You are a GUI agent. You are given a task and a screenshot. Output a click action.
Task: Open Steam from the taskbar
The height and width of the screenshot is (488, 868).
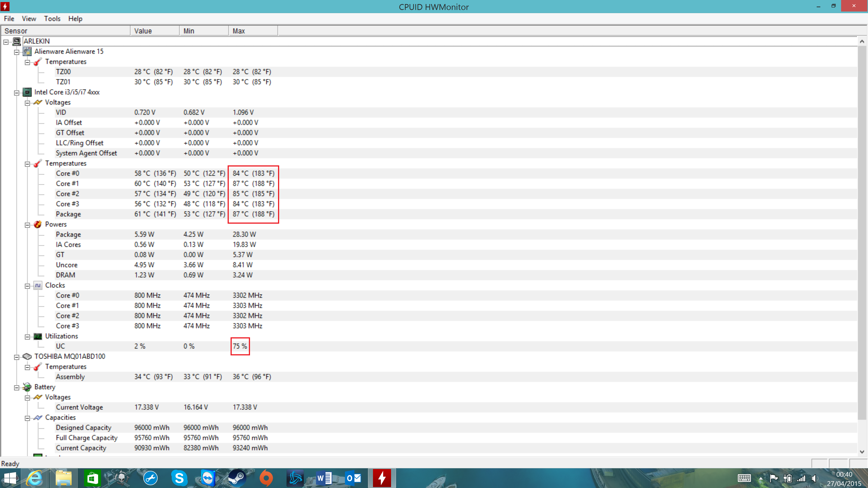(x=237, y=478)
